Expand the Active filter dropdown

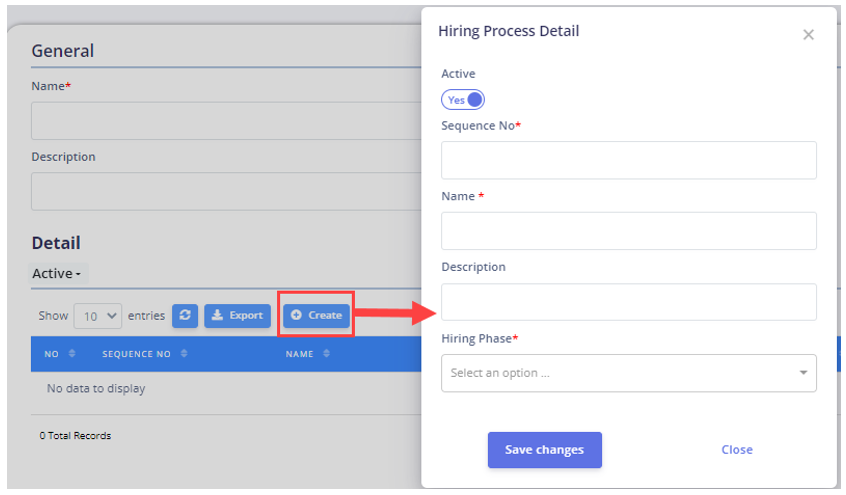click(57, 274)
